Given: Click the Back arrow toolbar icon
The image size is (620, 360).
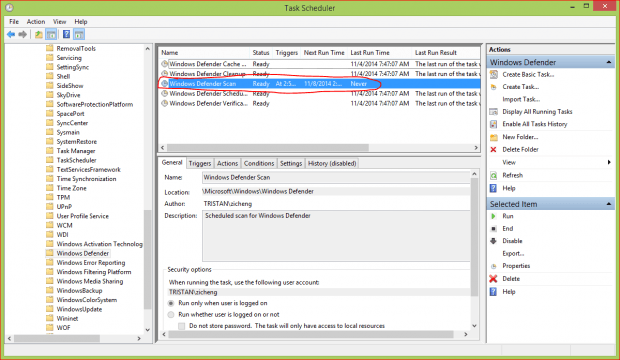Looking at the screenshot, I should 11,34.
